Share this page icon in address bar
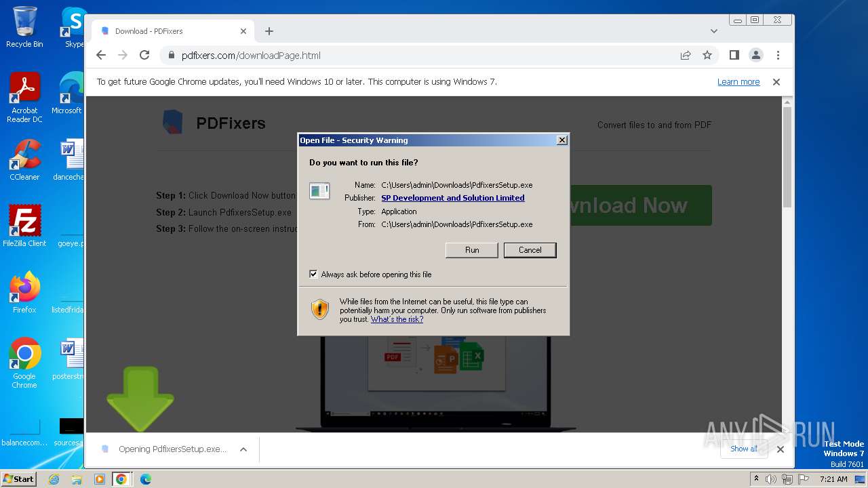Screen dimensions: 868x488 pyautogui.click(x=686, y=56)
